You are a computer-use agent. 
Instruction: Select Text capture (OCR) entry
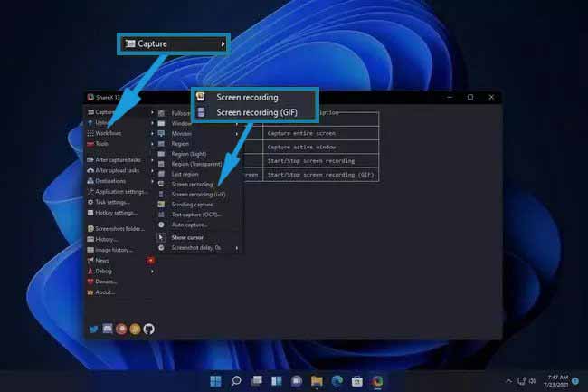pyautogui.click(x=194, y=215)
